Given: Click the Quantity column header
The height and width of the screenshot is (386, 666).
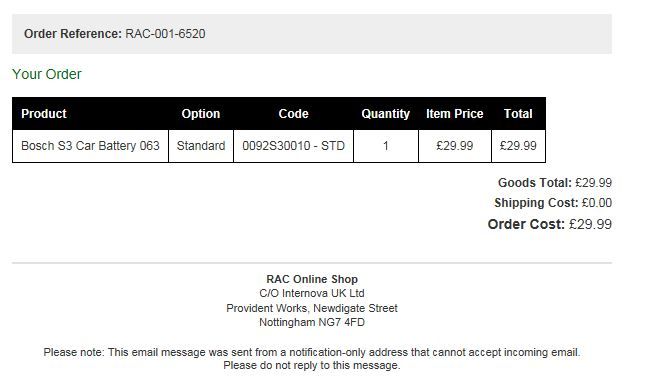Looking at the screenshot, I should coord(385,114).
